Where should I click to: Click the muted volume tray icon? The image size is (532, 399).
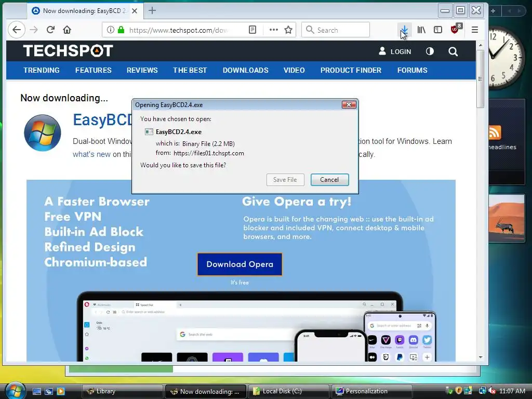point(491,391)
